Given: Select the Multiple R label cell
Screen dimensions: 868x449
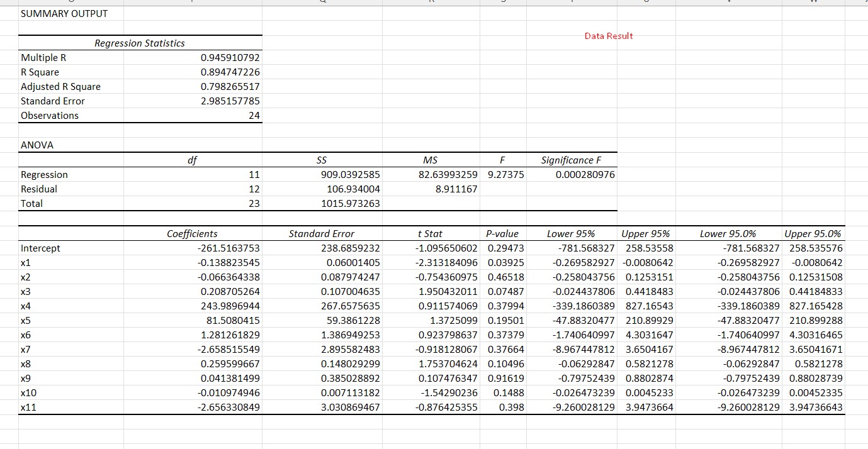Looking at the screenshot, I should (x=43, y=57).
